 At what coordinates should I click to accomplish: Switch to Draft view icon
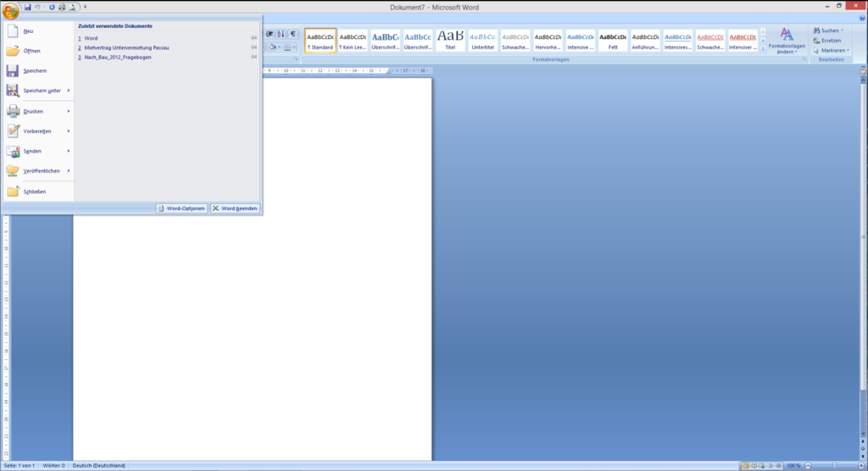[x=779, y=466]
